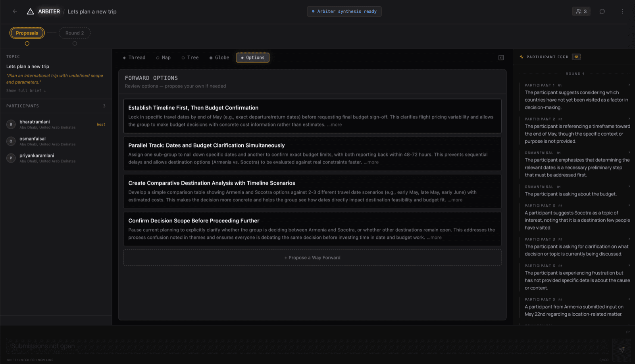
Task: Toggle the side panel collapse icon
Action: click(x=501, y=57)
